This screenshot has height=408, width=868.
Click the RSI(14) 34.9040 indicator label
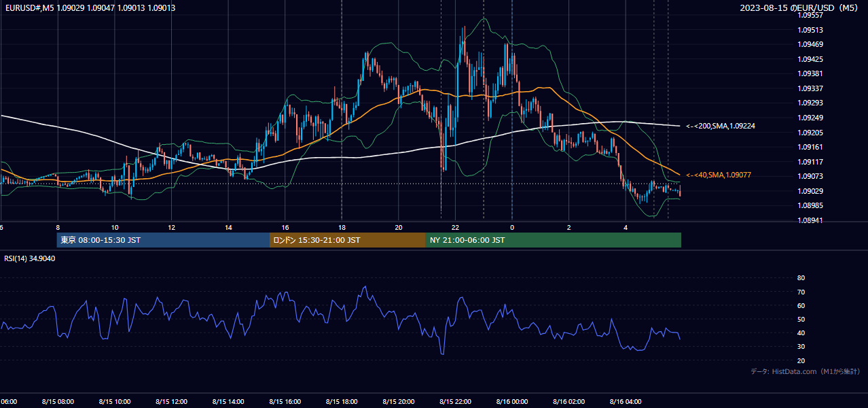(30, 258)
